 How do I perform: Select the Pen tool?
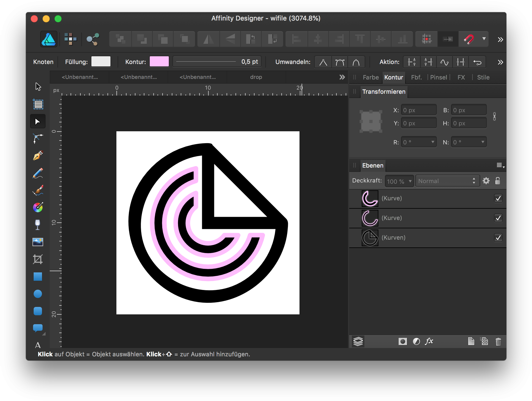pyautogui.click(x=38, y=156)
